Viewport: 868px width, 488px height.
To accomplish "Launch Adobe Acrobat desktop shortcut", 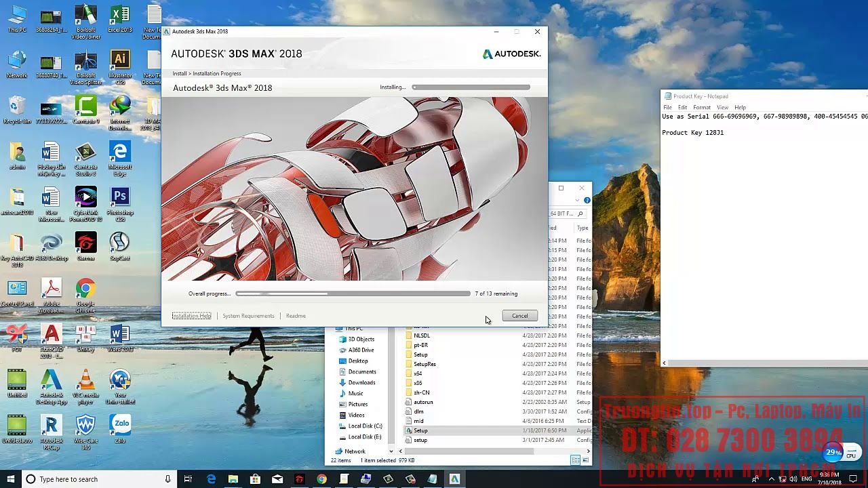I will (x=52, y=294).
